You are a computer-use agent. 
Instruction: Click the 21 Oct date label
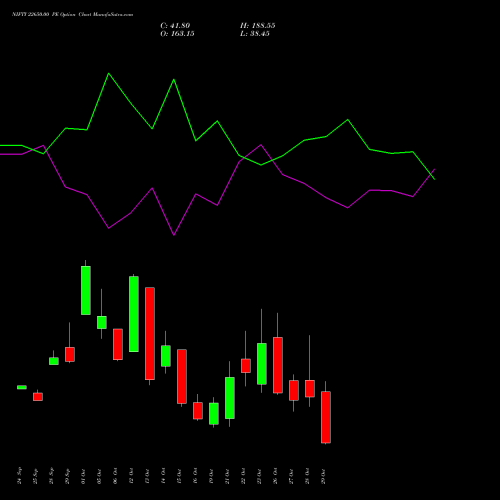228,476
